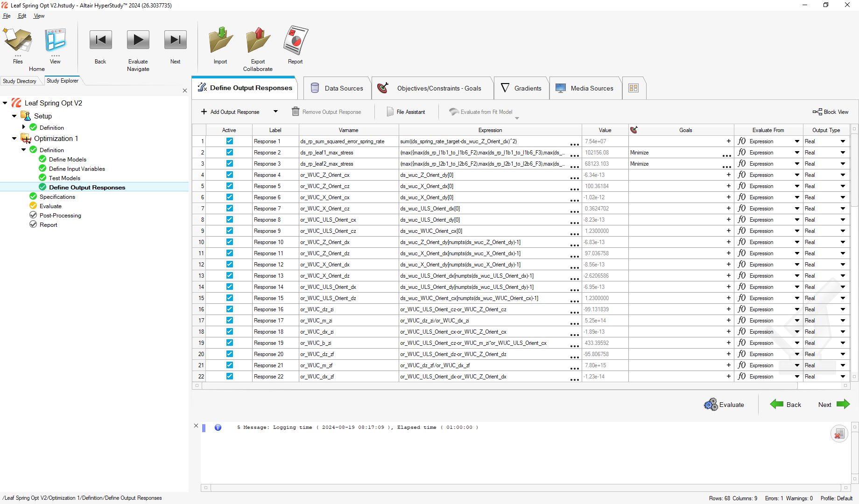Viewport: 859px width, 504px height.
Task: Click the Back navigate icon in ribbon
Action: pos(100,40)
